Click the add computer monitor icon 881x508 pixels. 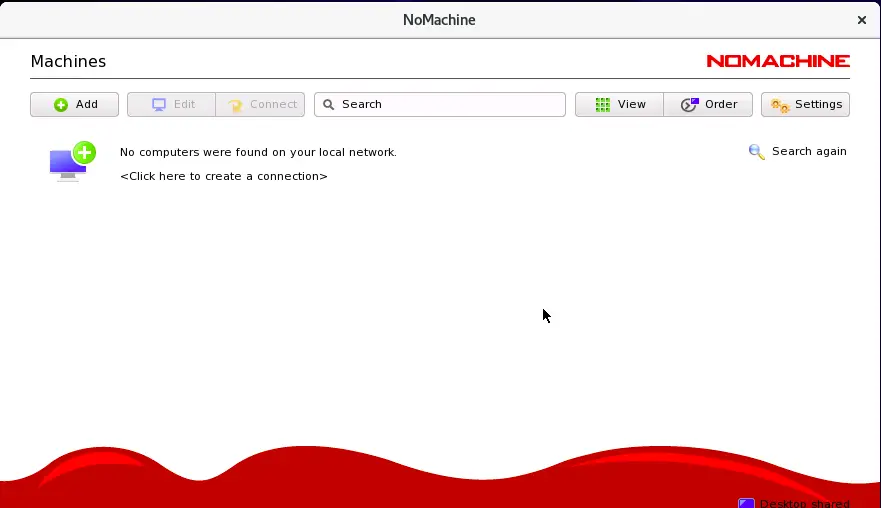coord(72,162)
